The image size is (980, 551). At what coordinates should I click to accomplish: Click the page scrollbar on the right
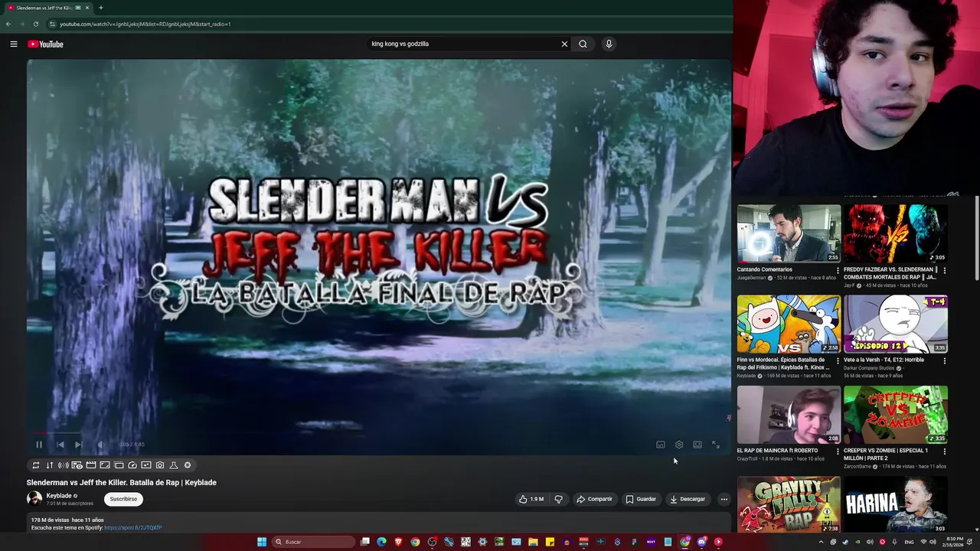tap(976, 237)
